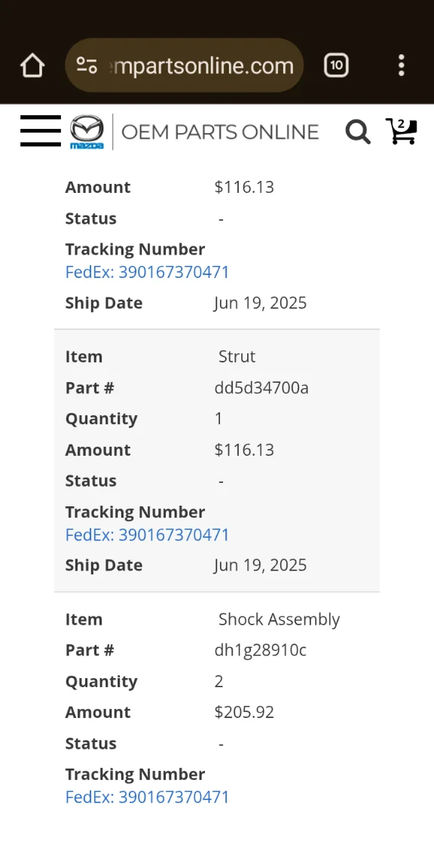Tap the browser home icon
The image size is (434, 868).
point(32,66)
